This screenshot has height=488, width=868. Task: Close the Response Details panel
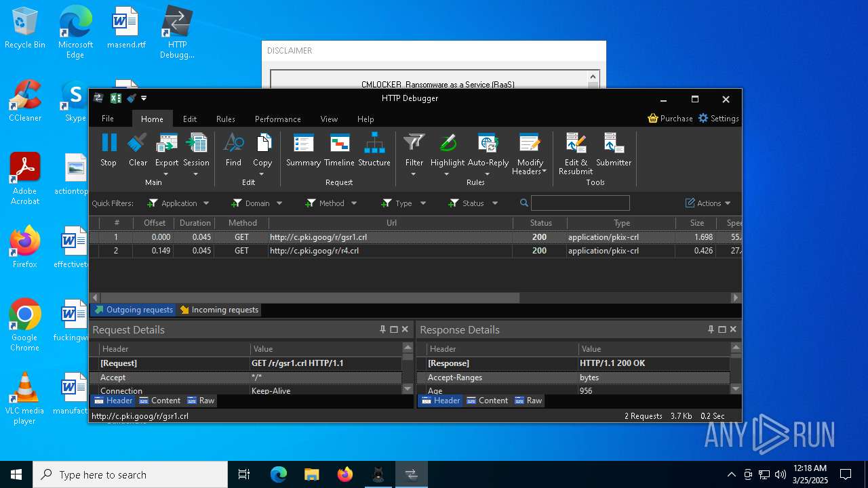(733, 329)
